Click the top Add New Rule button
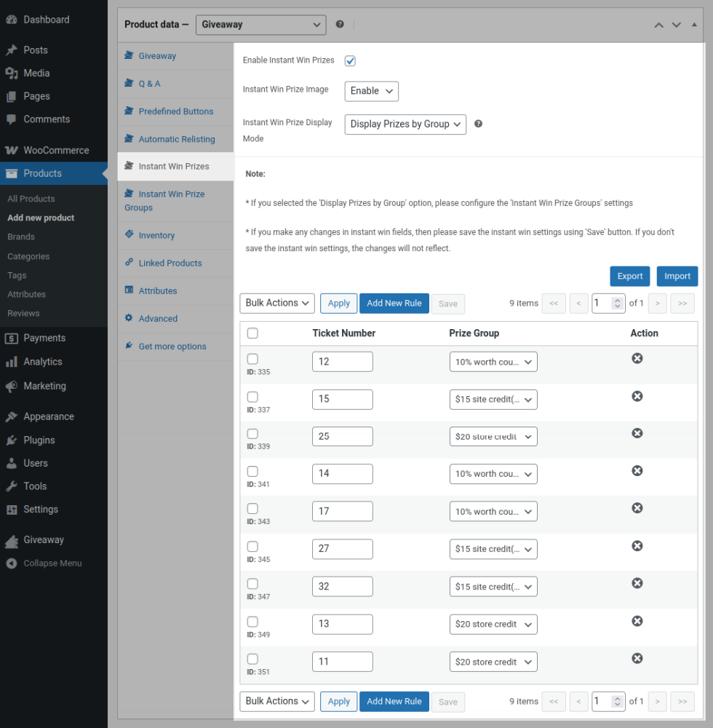This screenshot has height=728, width=713. (394, 303)
